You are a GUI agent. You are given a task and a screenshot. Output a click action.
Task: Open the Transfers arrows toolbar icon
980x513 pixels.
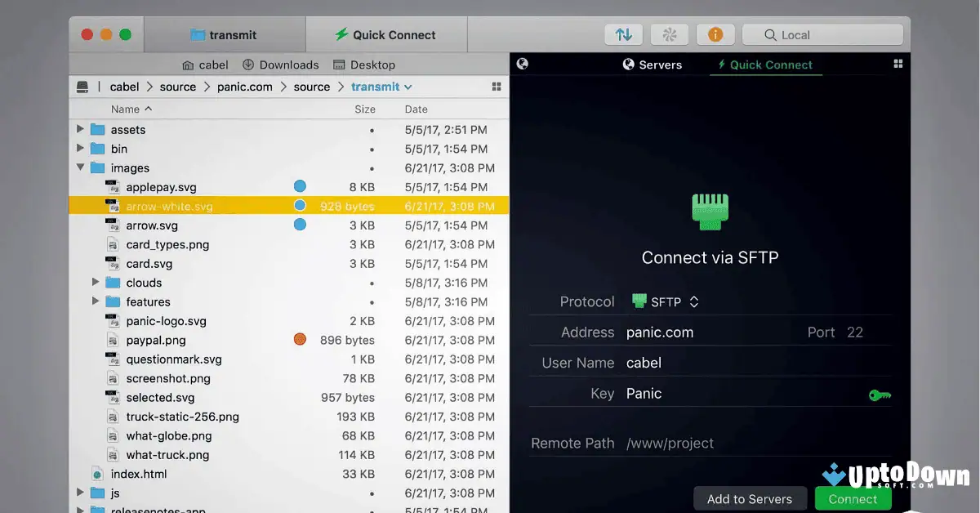[x=623, y=34]
